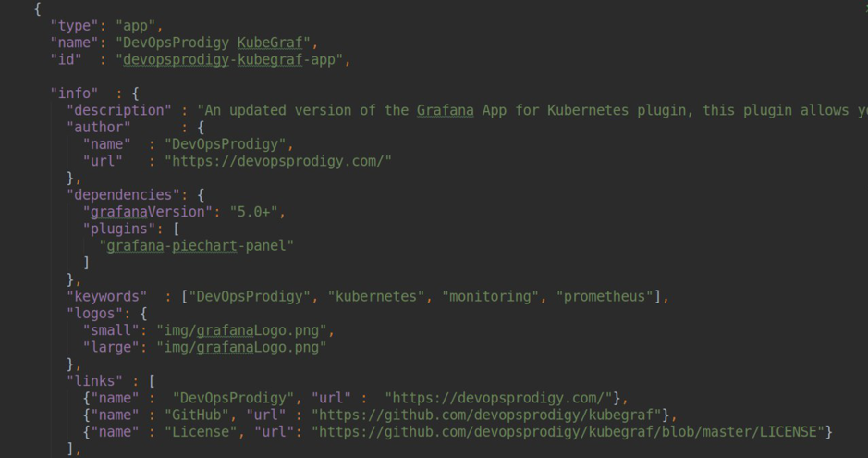Click "DevOpsProdigy" in the first links entry
Viewport: 868px width, 458px height.
click(x=234, y=398)
